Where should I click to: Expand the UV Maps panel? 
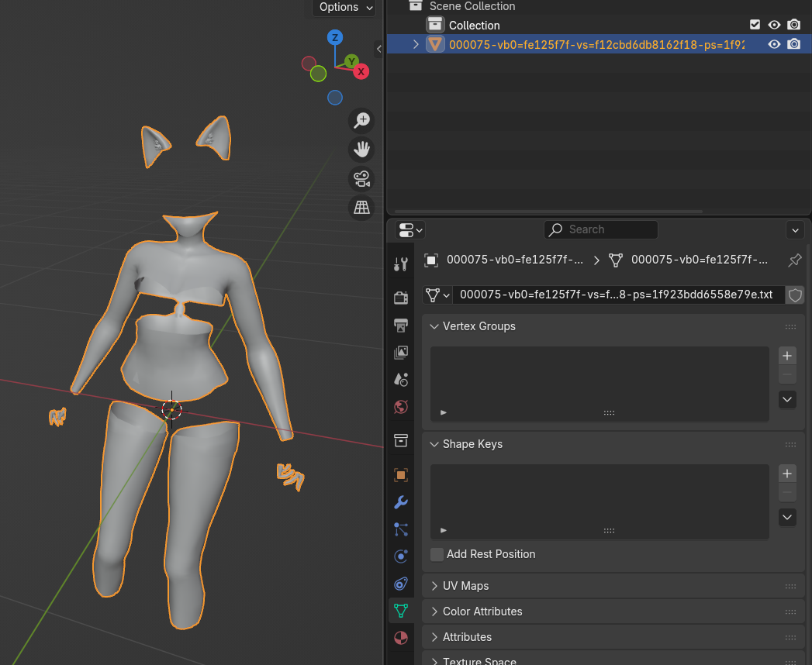pyautogui.click(x=434, y=586)
